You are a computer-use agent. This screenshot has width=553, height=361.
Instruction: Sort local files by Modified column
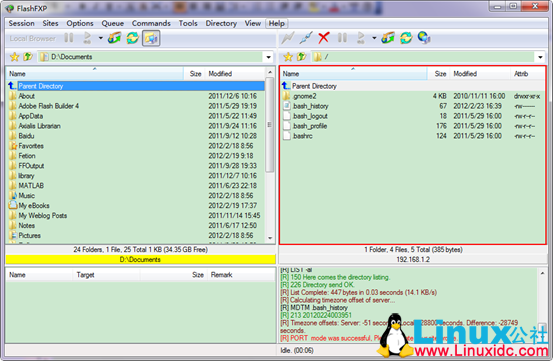click(235, 74)
